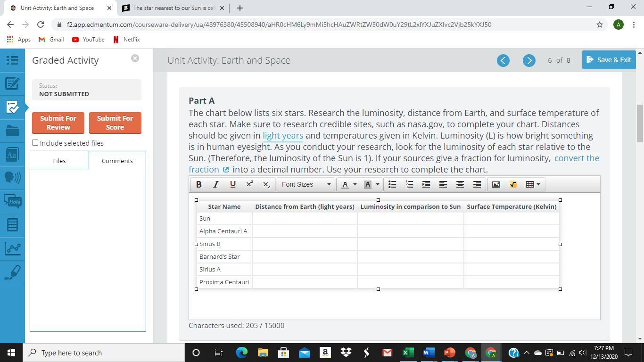Open the Gmail bookmark

click(51, 40)
